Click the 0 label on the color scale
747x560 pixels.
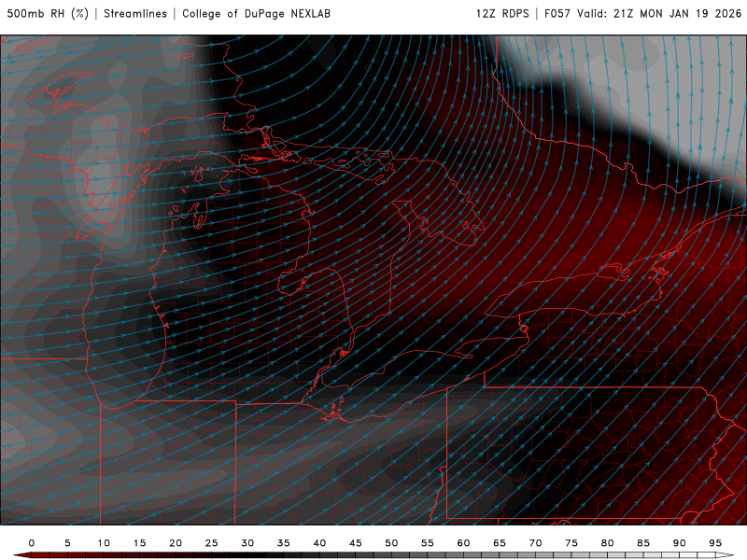pyautogui.click(x=32, y=543)
